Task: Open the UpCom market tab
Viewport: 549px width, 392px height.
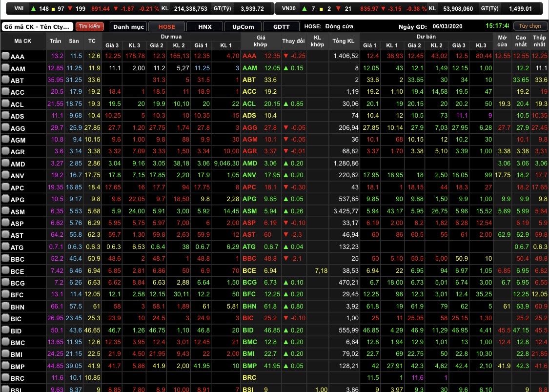Action: (243, 26)
